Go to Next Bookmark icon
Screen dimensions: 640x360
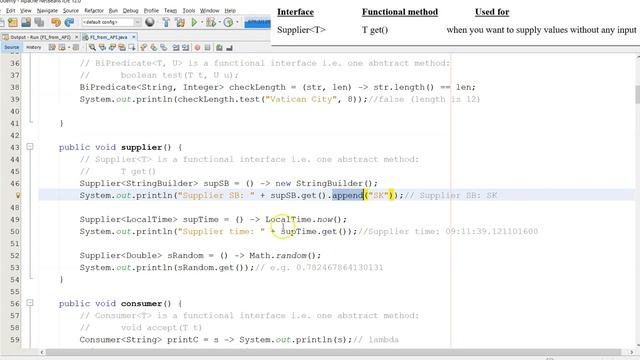[x=153, y=47]
